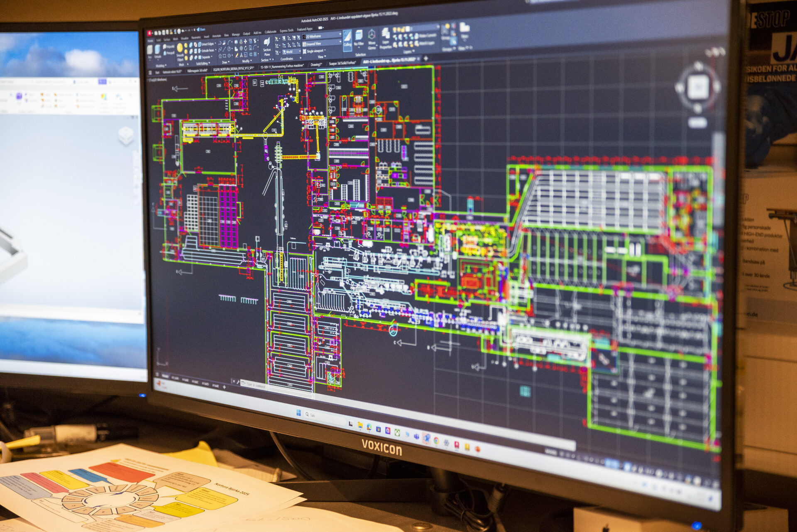Open Layer Properties manager

click(x=386, y=39)
